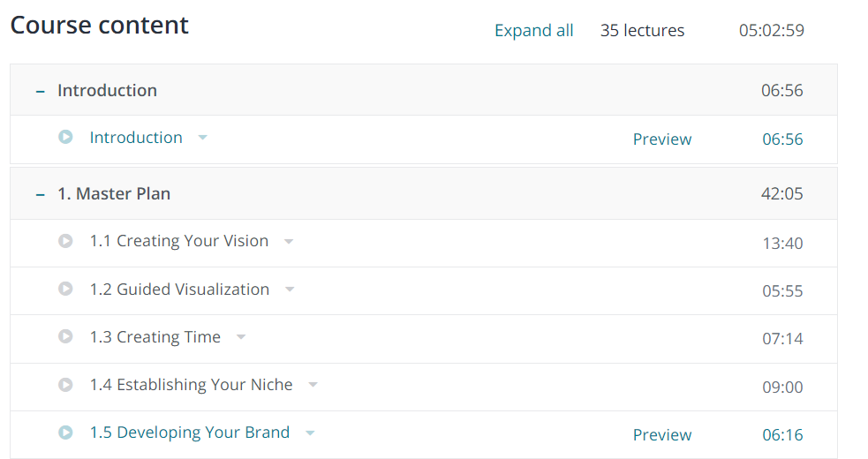Open the Introduction lecture title link
This screenshot has width=868, height=459.
click(x=136, y=138)
